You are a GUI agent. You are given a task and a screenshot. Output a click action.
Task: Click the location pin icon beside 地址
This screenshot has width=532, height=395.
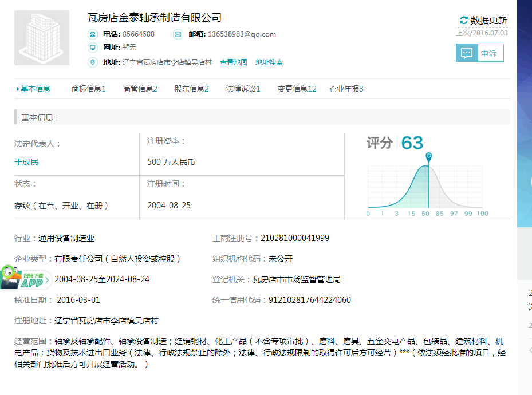pos(92,62)
